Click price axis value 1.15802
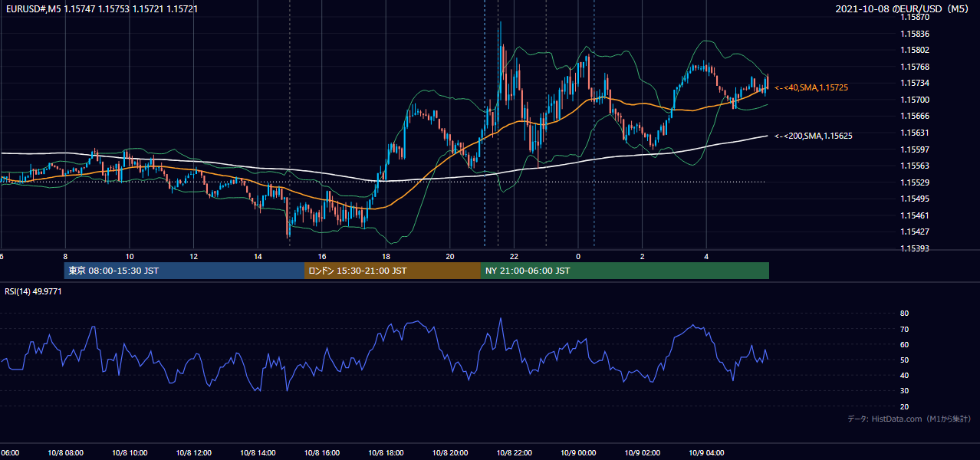980x460 pixels. [x=916, y=51]
